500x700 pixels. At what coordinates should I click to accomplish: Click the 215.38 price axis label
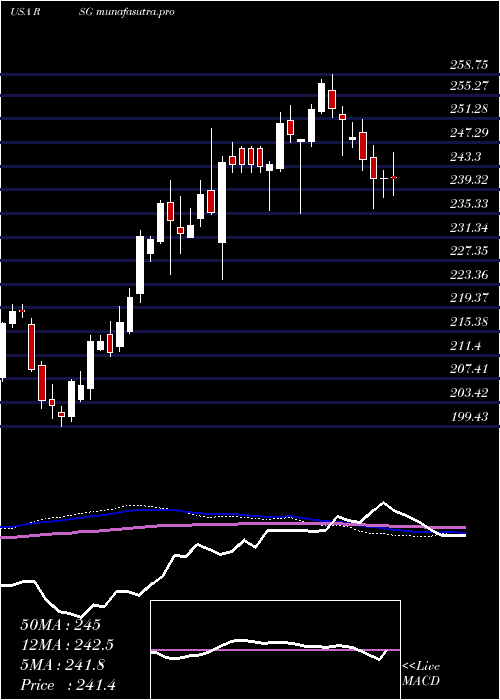point(468,322)
